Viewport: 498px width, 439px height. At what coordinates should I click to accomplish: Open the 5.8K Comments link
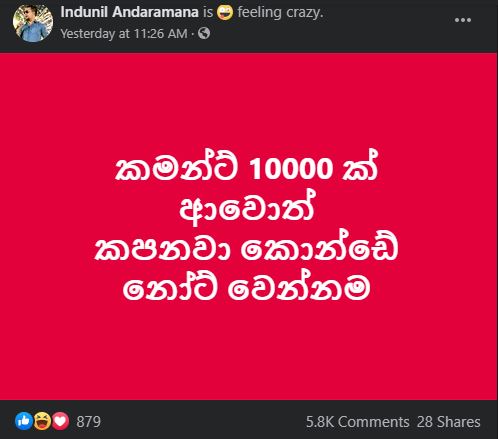(x=357, y=422)
